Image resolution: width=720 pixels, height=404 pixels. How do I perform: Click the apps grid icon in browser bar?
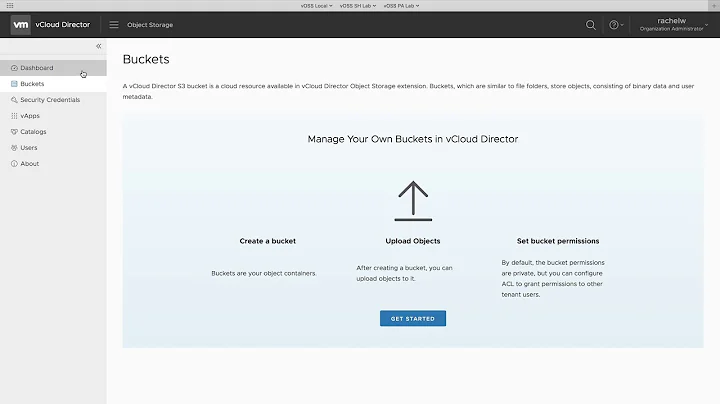10,6
